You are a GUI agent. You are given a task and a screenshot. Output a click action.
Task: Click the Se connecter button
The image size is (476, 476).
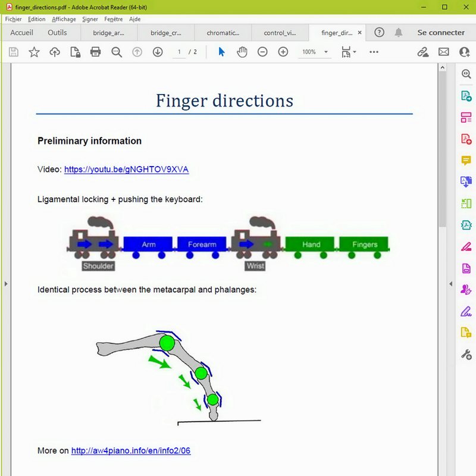(x=441, y=33)
